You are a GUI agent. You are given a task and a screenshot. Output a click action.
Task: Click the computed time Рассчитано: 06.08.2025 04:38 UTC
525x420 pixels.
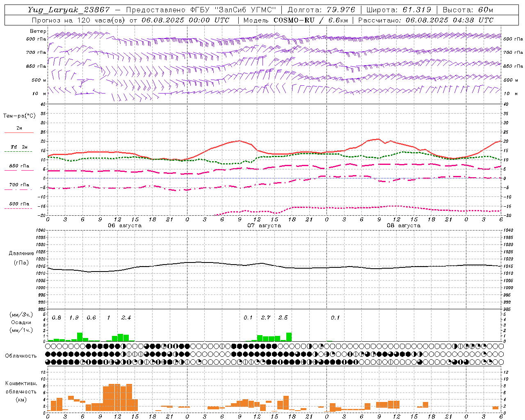pyautogui.click(x=426, y=20)
